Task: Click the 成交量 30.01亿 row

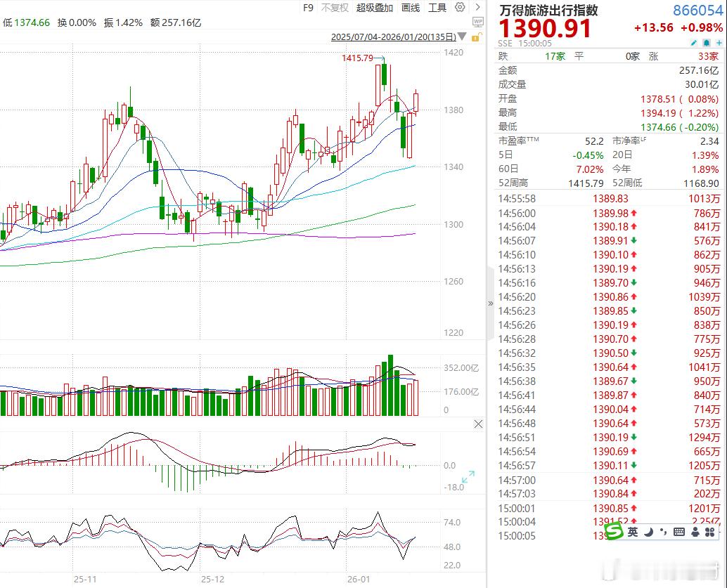Action: coord(608,84)
